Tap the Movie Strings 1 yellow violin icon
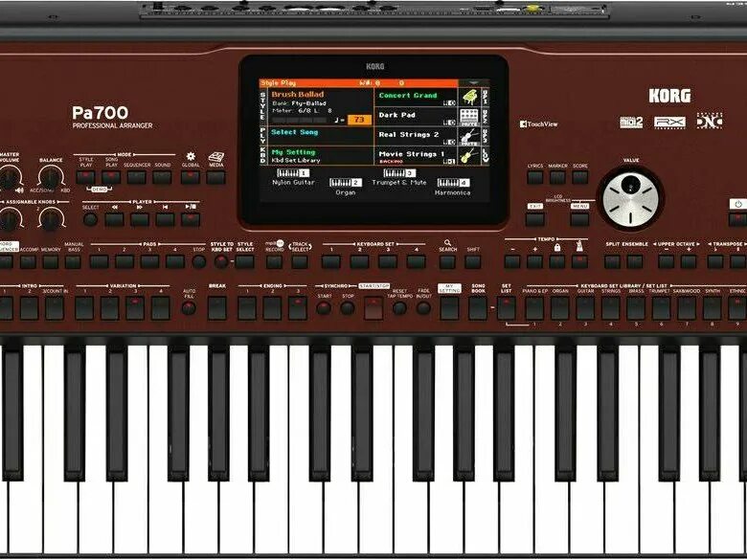747x560 pixels. click(469, 156)
